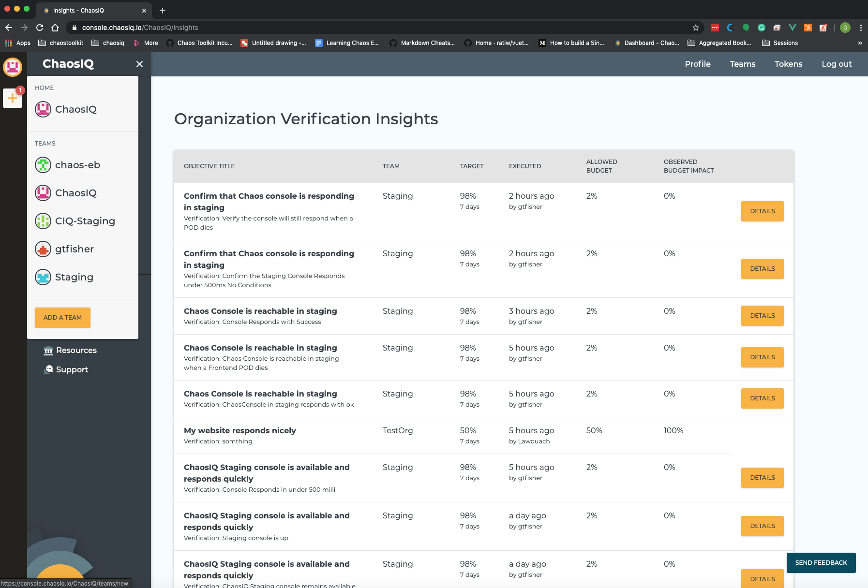The image size is (868, 588).
Task: Click the Grammarly extension icon
Action: [x=761, y=28]
